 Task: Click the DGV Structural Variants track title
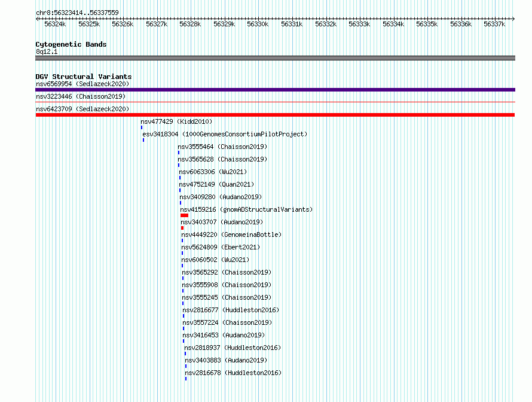[84, 77]
